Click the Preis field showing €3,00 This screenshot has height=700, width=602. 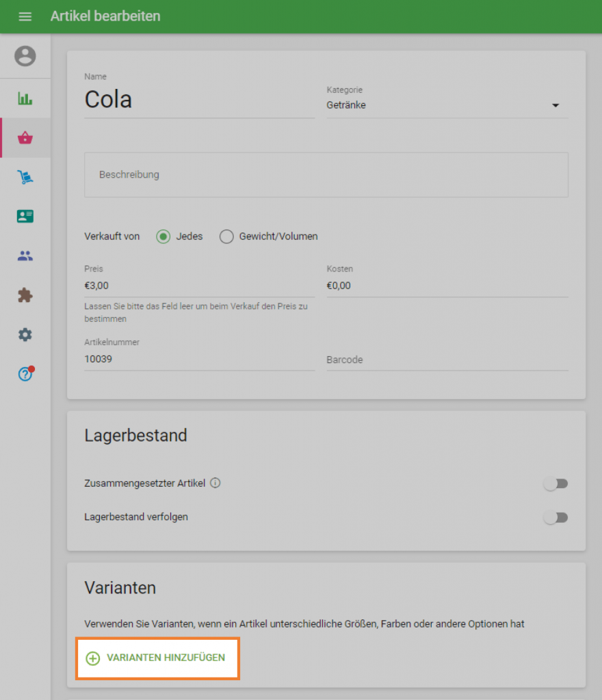(x=198, y=286)
